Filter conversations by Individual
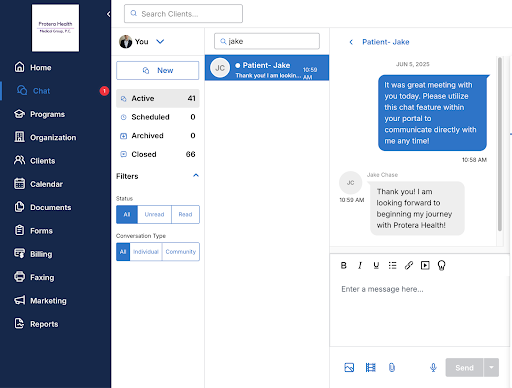 coord(146,252)
